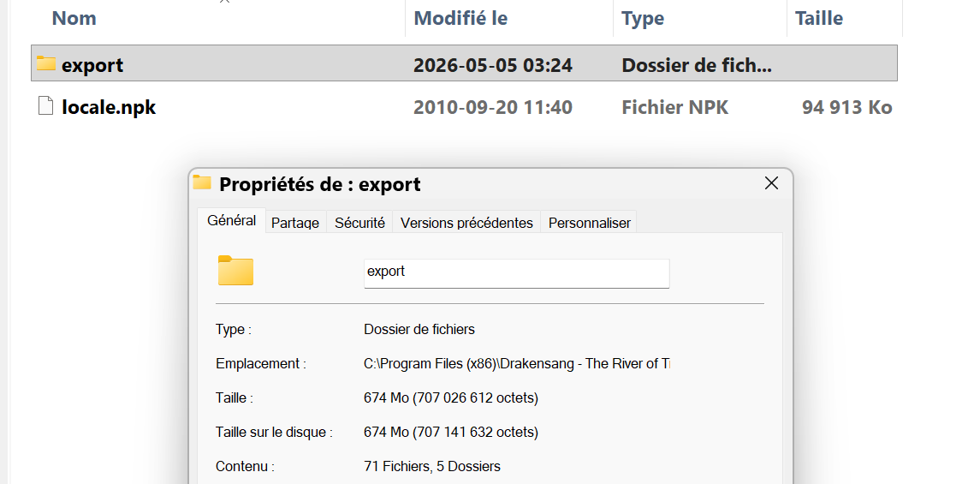The image size is (980, 484).
Task: Open the Sécurité tab
Action: click(x=359, y=223)
